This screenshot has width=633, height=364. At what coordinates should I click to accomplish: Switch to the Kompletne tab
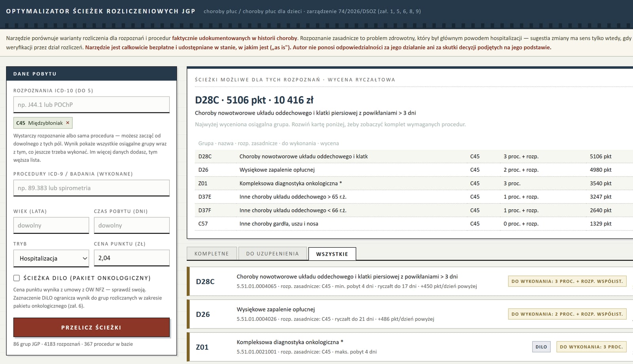[x=212, y=254]
